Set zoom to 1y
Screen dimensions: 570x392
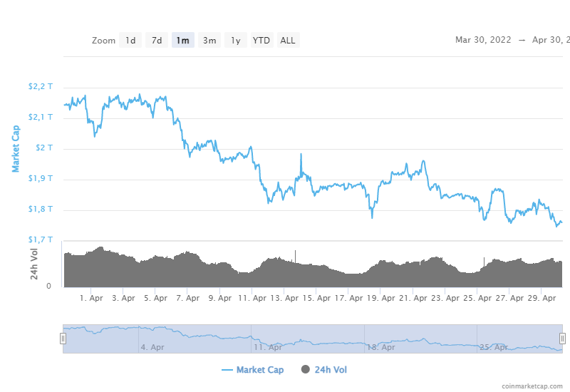235,41
